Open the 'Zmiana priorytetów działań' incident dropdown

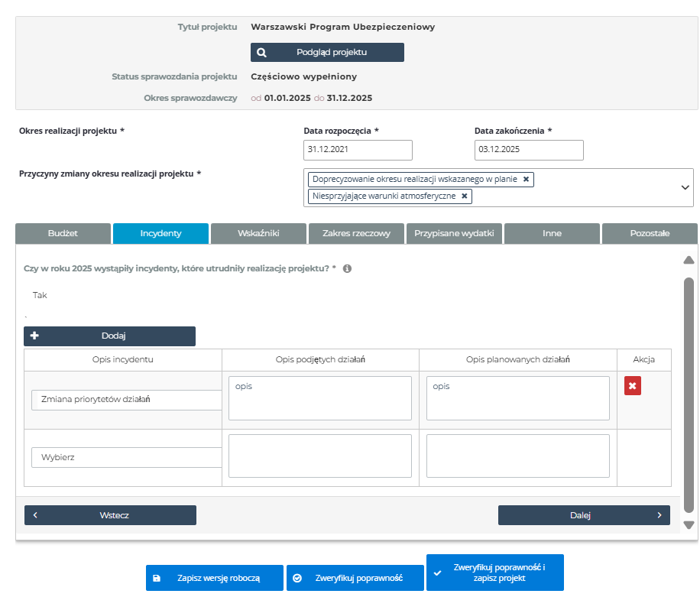(126, 400)
